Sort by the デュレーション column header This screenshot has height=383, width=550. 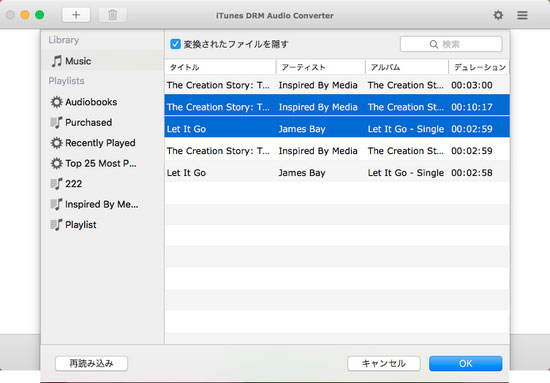[x=479, y=67]
